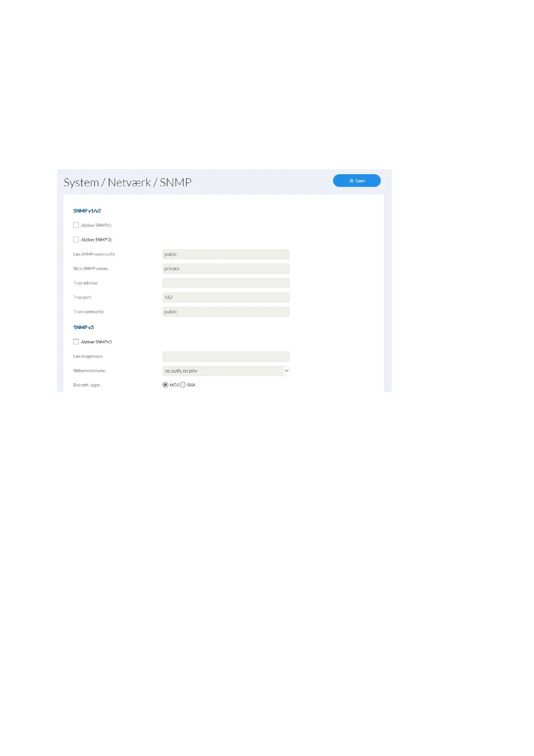The height and width of the screenshot is (756, 534).
Task: Click the Læs brugernavn input field
Action: click(x=226, y=356)
